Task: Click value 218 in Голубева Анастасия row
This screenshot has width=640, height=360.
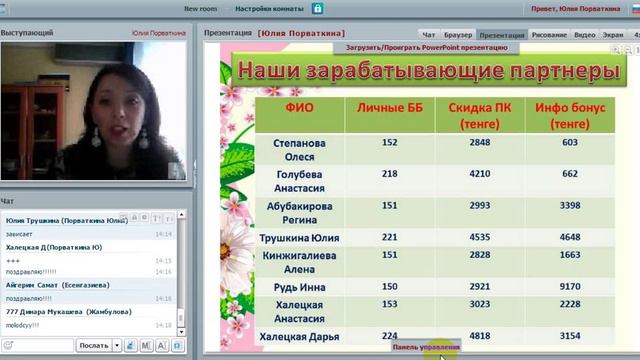Action: pos(390,174)
